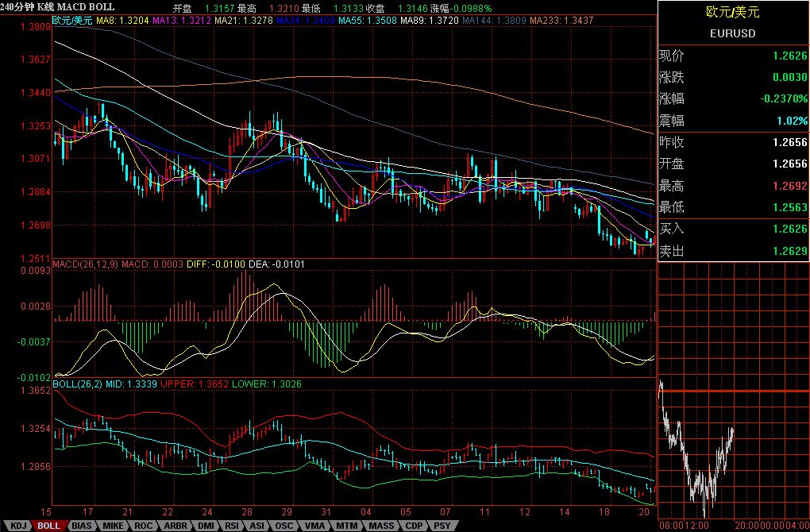Select the ASI indicator tab

click(x=257, y=526)
